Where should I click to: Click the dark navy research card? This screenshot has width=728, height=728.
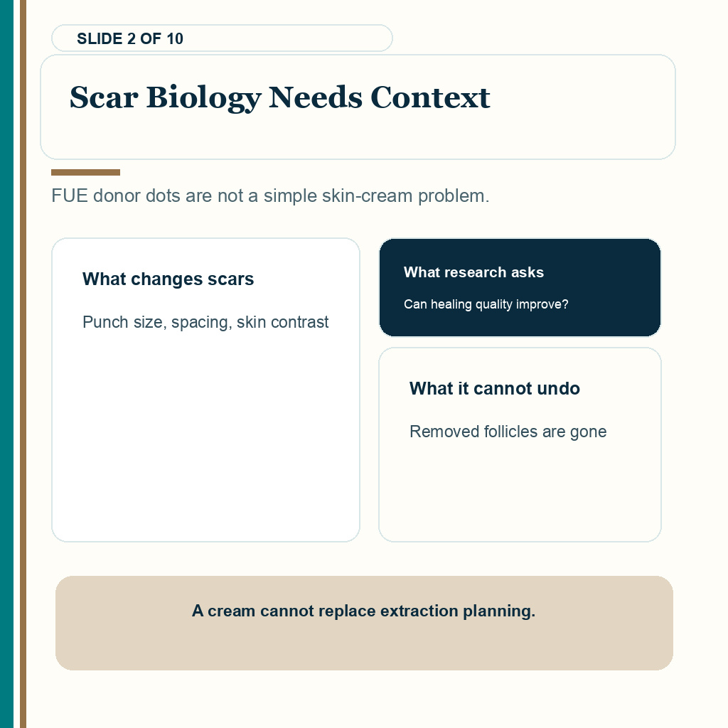(x=520, y=287)
